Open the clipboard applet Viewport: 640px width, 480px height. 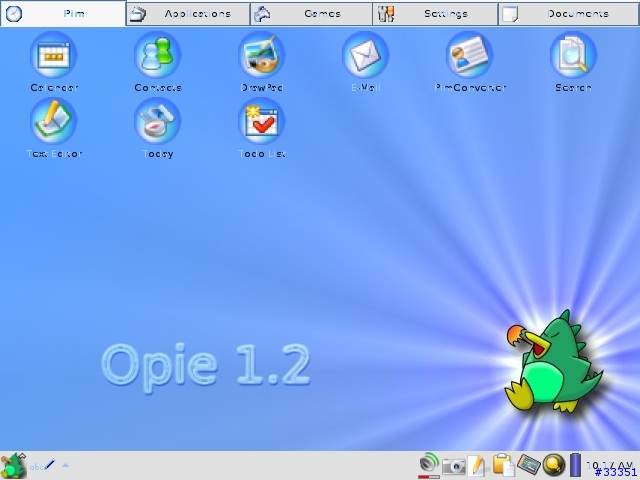click(x=503, y=464)
